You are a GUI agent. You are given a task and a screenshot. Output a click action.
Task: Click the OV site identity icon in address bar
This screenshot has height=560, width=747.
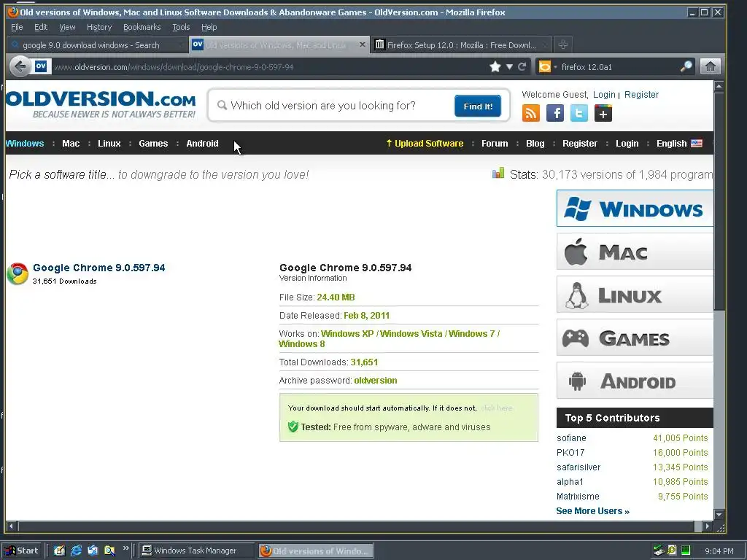[41, 66]
